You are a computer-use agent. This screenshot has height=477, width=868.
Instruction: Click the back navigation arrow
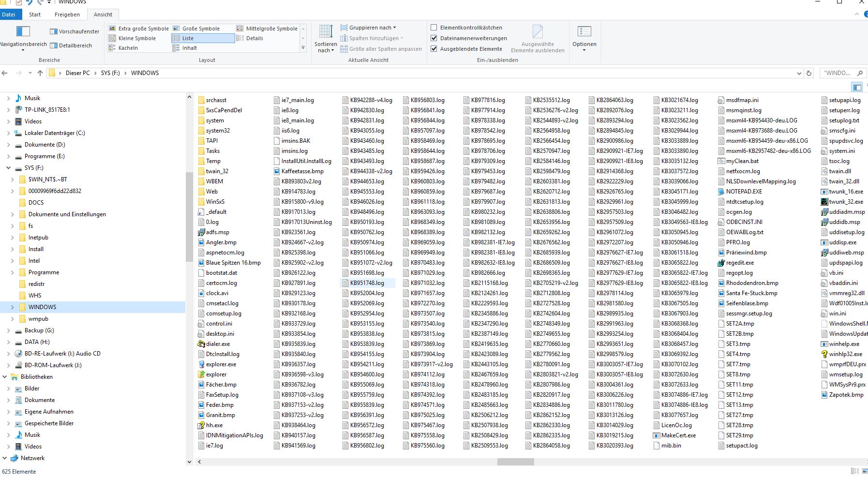[5, 73]
